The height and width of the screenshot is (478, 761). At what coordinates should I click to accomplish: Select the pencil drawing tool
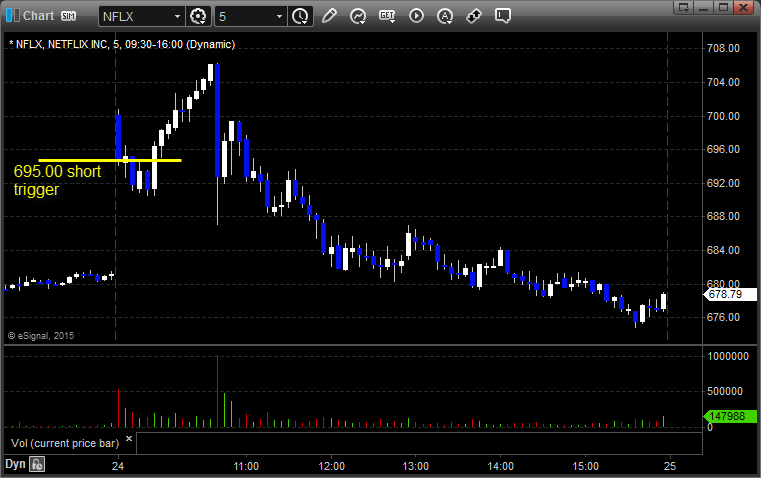[329, 16]
